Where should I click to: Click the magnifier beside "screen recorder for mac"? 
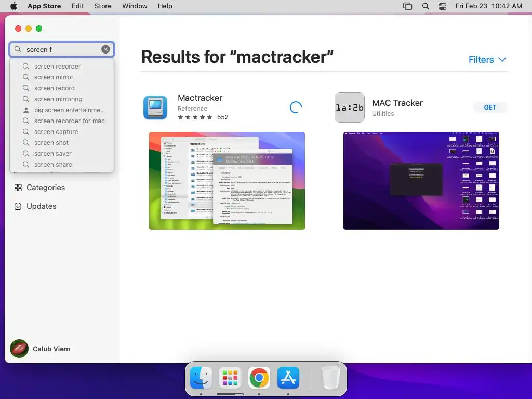[x=26, y=121]
